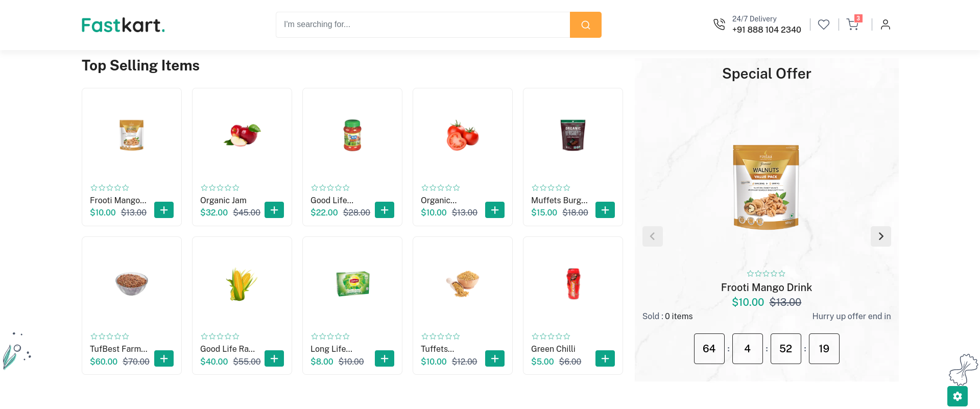
Task: Click the Fastkart logo
Action: pos(123,25)
